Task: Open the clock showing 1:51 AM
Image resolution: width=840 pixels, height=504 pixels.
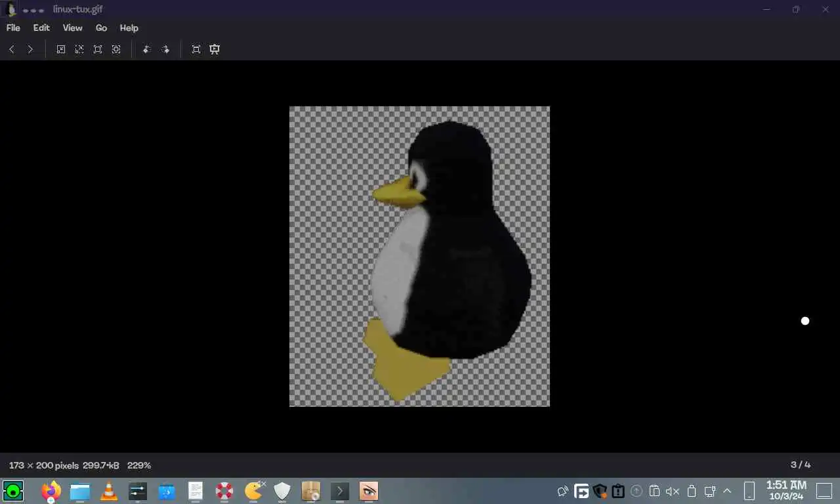Action: click(786, 491)
